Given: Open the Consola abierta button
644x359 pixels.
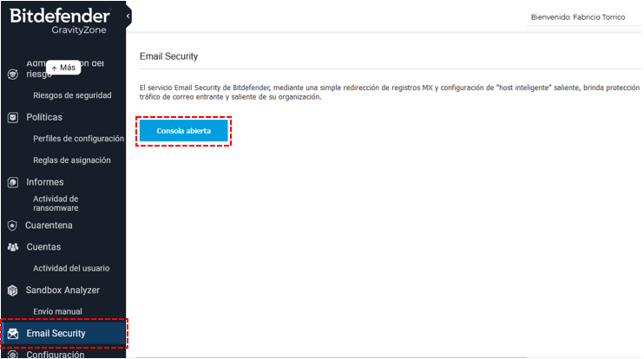Looking at the screenshot, I should pos(184,131).
